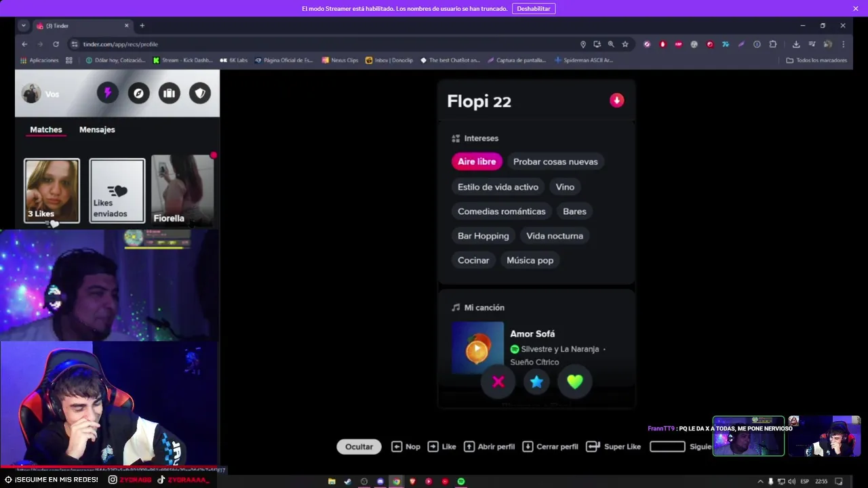868x488 pixels.
Task: Click the Estilo de vida activo tag
Action: coord(498,187)
